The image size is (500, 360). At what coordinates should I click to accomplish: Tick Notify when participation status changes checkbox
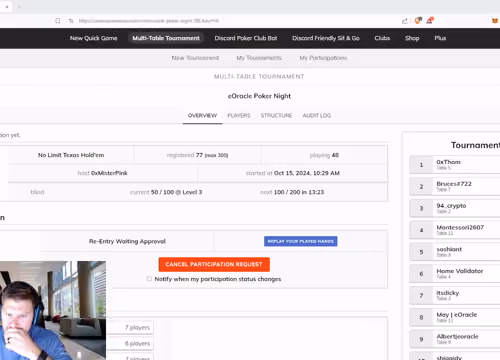[x=149, y=279]
